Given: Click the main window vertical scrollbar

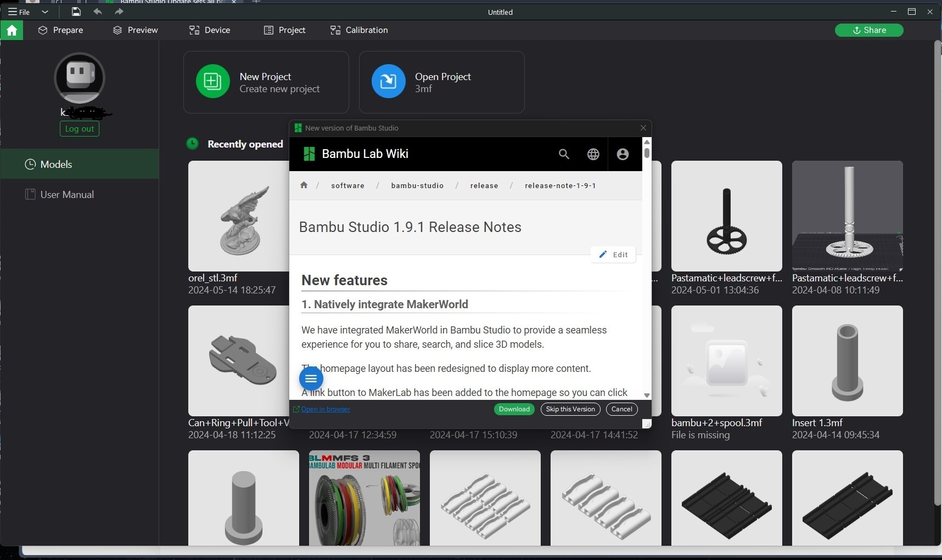Looking at the screenshot, I should [938, 273].
